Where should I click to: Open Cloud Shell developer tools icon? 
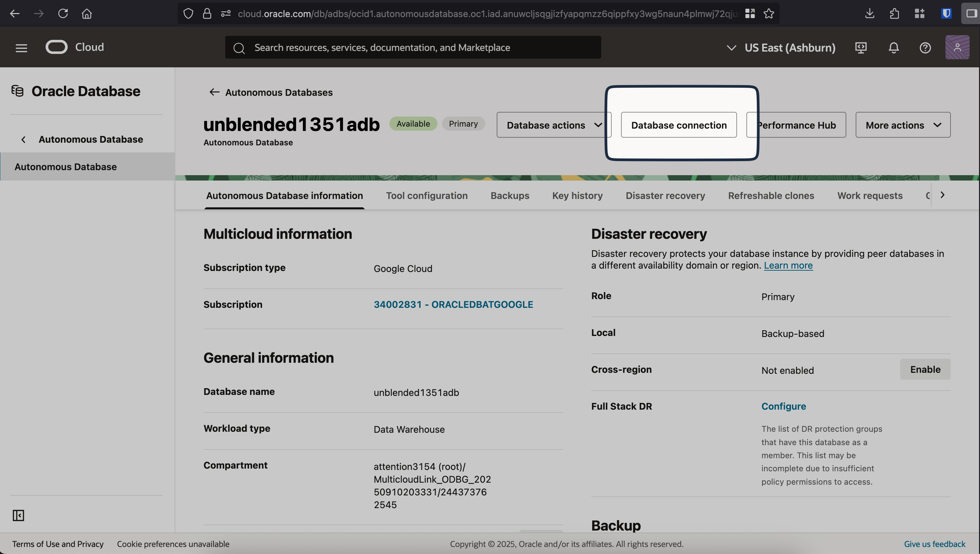point(861,48)
